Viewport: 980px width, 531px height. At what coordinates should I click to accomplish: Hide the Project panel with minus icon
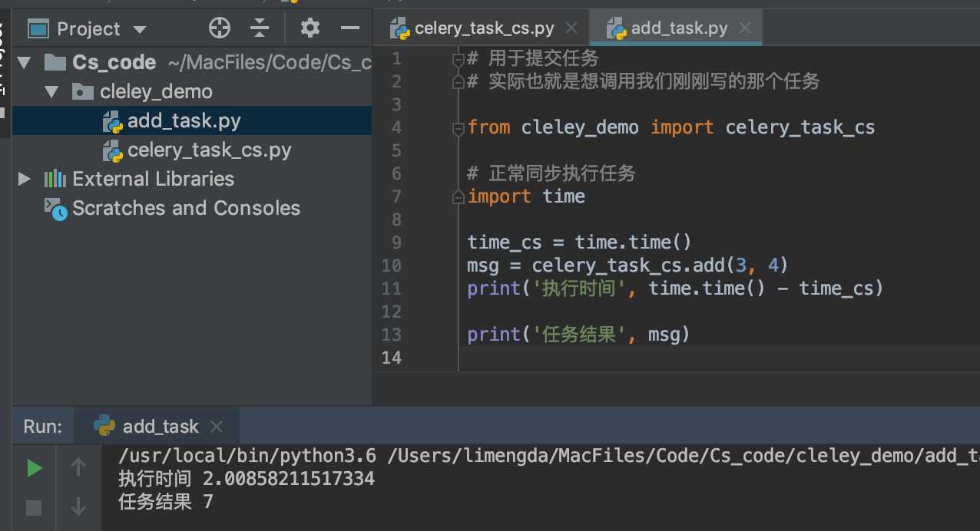point(350,28)
